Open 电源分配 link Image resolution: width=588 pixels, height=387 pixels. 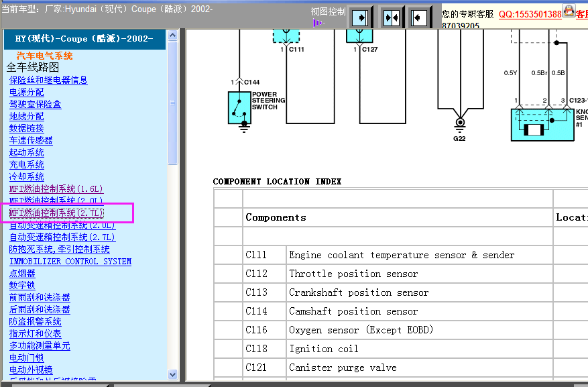27,92
